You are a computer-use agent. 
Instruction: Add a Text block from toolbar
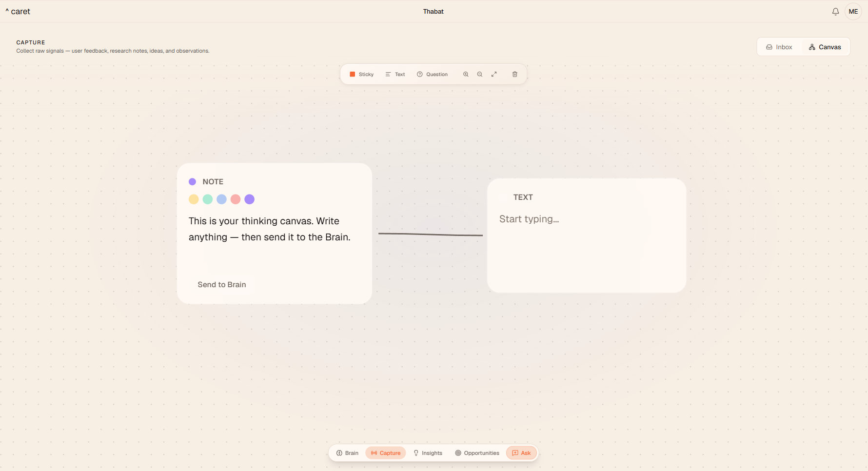(395, 74)
